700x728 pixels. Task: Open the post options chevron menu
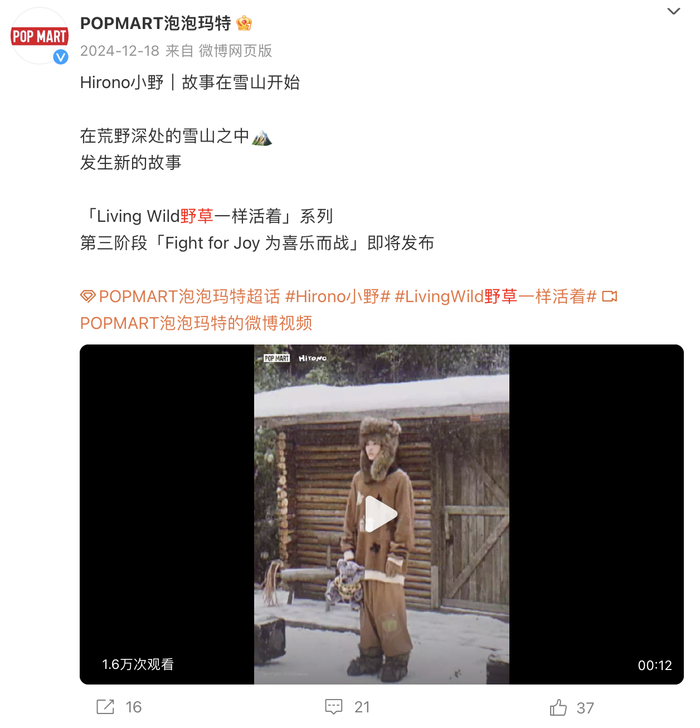[x=674, y=11]
